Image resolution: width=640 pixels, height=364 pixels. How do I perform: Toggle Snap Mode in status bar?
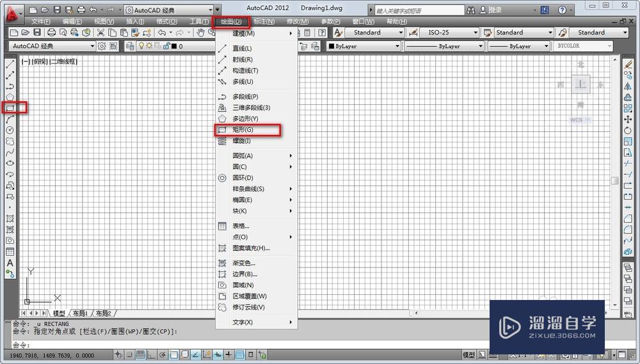pos(129,354)
